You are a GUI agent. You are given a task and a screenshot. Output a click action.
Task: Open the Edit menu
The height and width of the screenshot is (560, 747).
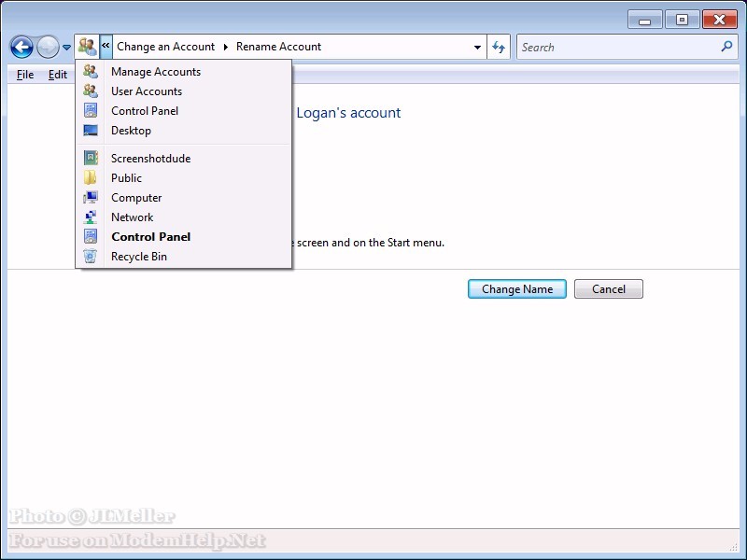pyautogui.click(x=58, y=75)
